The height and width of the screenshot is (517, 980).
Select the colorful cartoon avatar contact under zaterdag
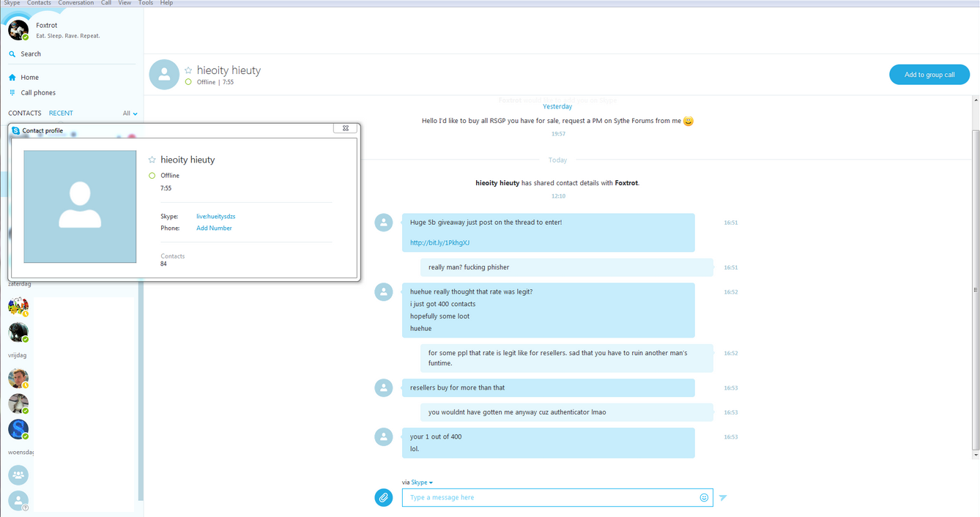[x=18, y=307]
